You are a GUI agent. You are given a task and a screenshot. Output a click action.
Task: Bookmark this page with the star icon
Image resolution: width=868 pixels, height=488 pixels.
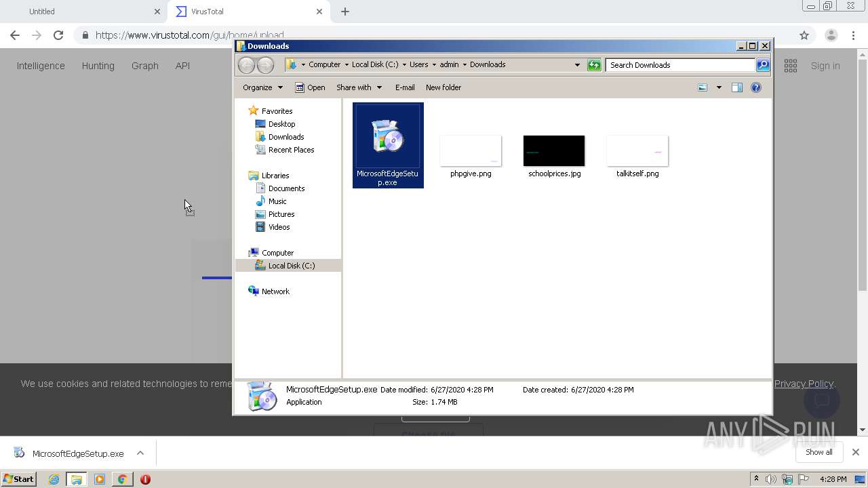pos(804,35)
